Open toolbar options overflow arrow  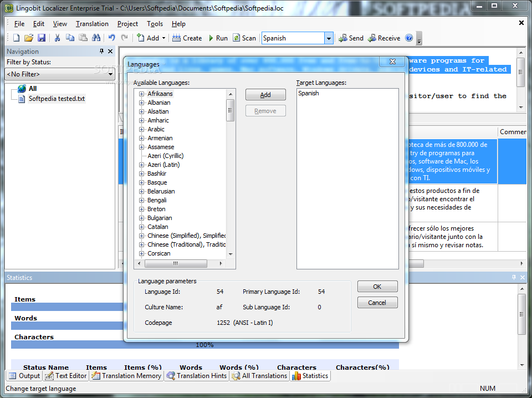tap(419, 38)
